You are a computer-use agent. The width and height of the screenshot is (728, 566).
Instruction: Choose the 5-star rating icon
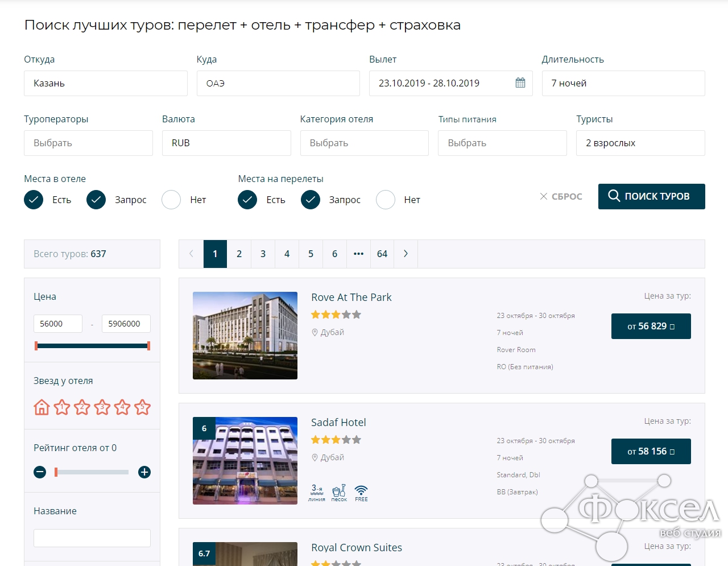point(143,407)
